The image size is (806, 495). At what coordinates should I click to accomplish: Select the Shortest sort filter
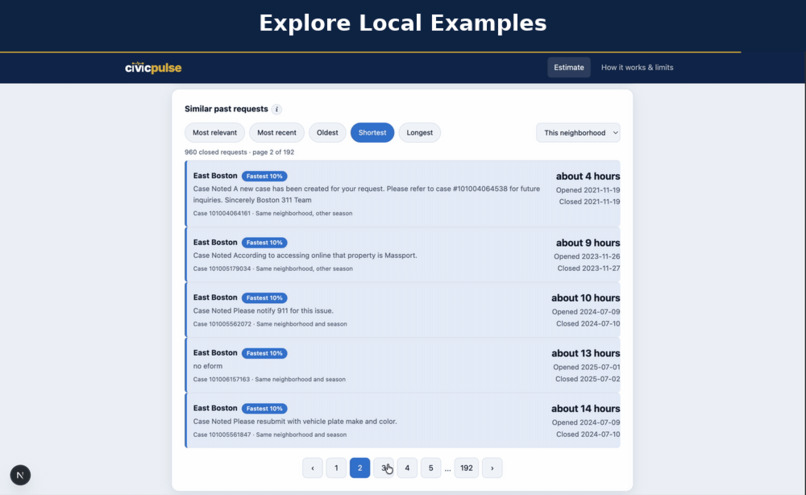coord(372,133)
